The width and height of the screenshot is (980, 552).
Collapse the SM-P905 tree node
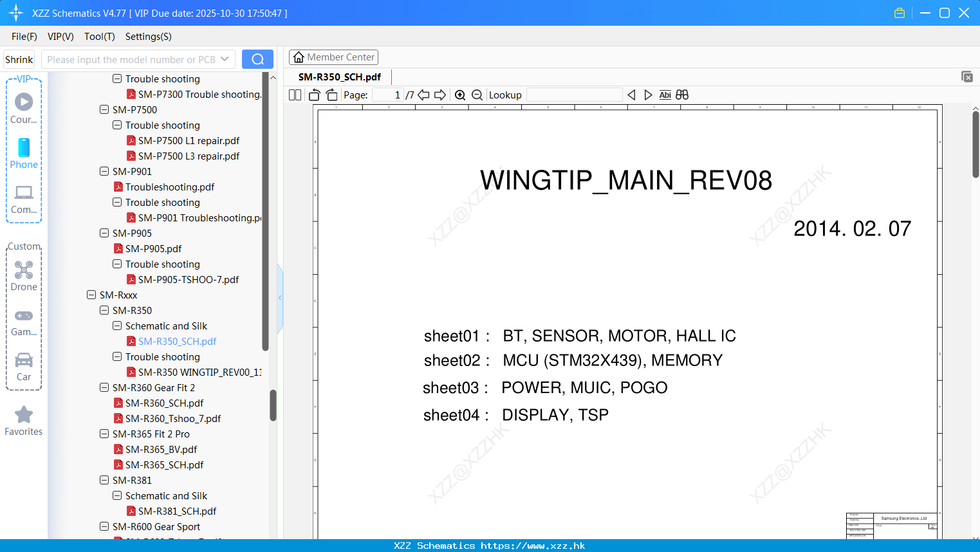pyautogui.click(x=104, y=234)
